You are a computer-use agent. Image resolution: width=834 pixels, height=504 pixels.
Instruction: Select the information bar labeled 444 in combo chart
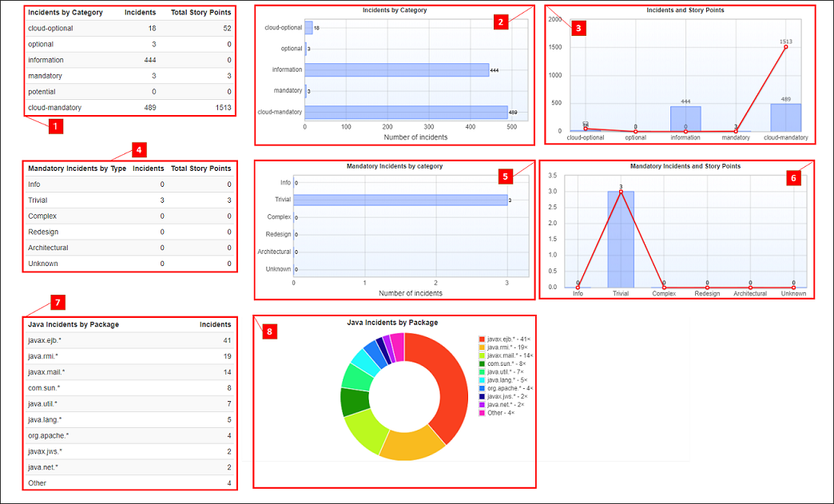pyautogui.click(x=685, y=118)
